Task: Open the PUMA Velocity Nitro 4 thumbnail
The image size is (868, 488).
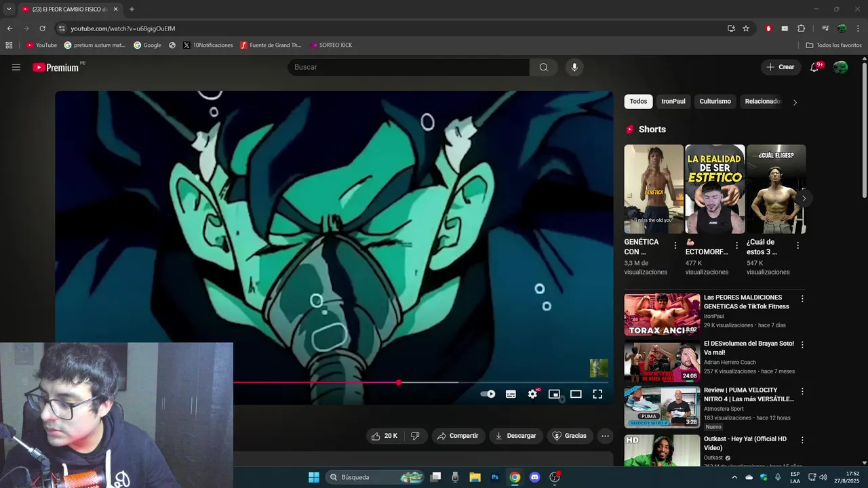Action: [x=662, y=407]
